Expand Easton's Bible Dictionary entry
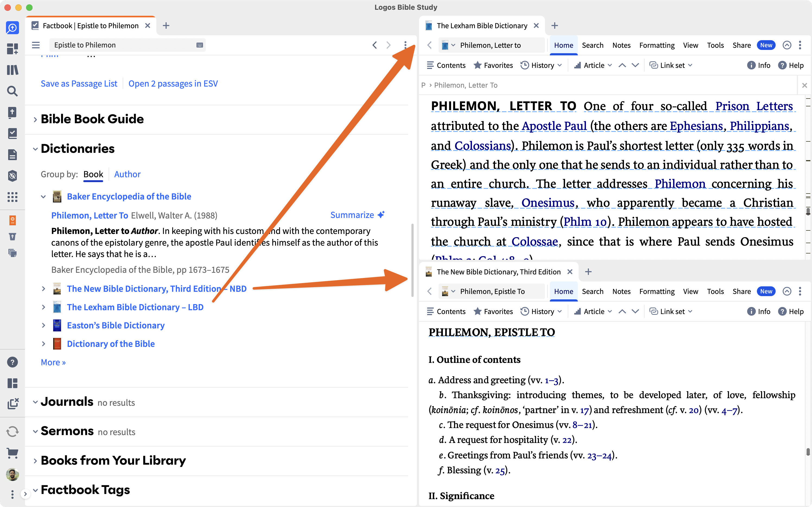Image resolution: width=812 pixels, height=507 pixels. [43, 325]
